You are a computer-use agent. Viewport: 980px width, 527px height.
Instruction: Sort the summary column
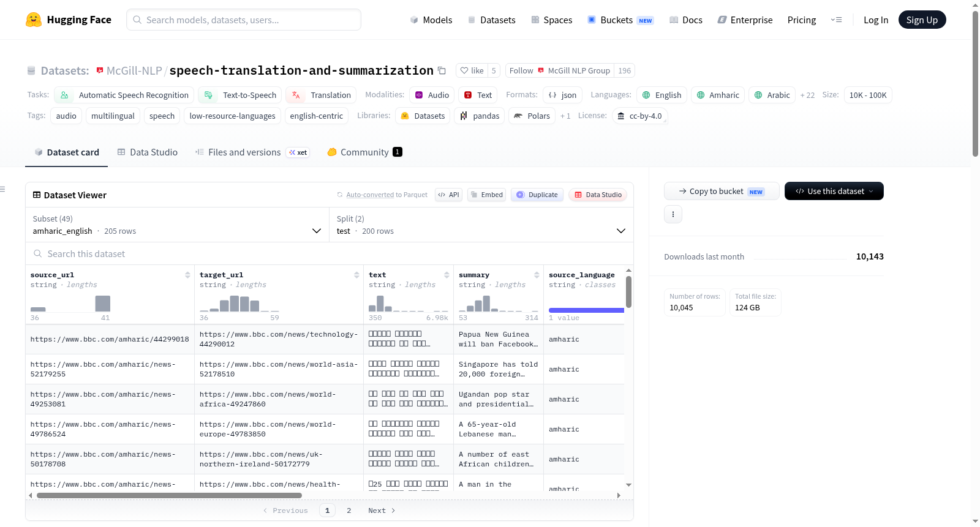coord(537,275)
